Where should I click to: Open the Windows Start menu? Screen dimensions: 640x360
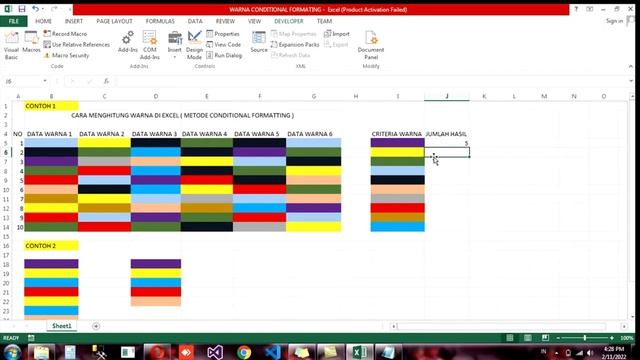point(12,352)
